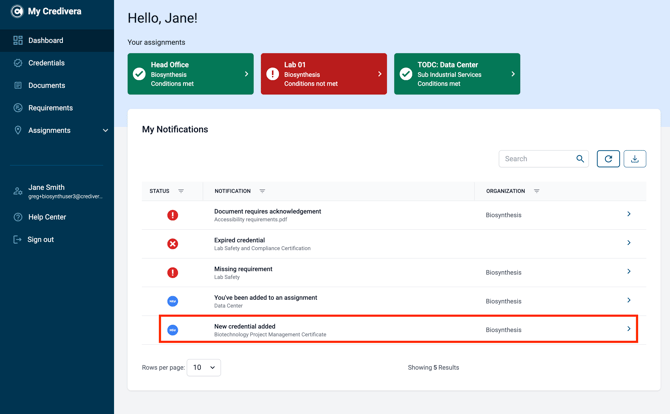Filter notifications by Status column
The height and width of the screenshot is (414, 670).
(x=181, y=191)
